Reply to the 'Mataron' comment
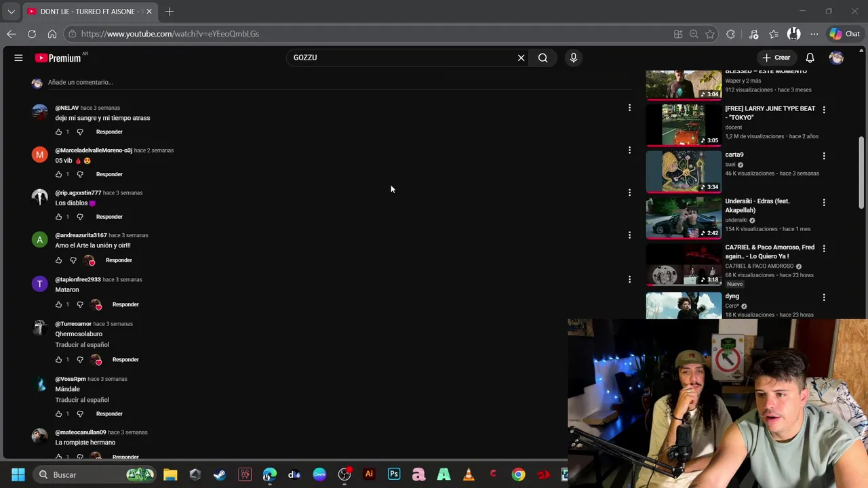 [x=125, y=304]
